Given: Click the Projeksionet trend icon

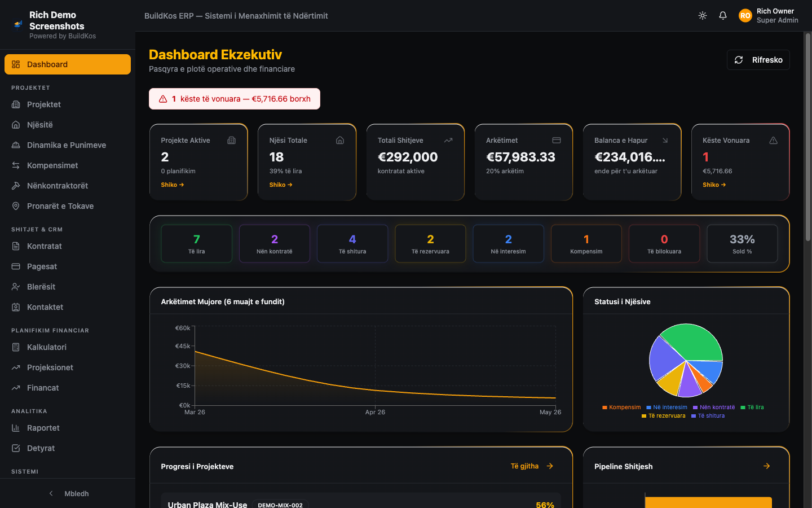Looking at the screenshot, I should click(x=16, y=367).
